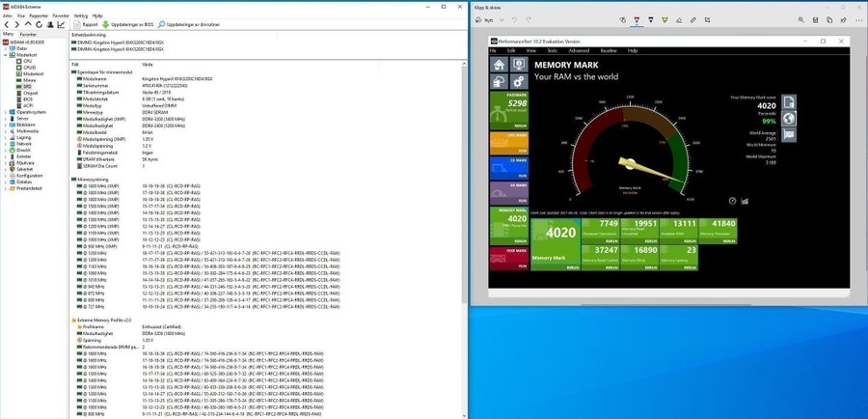This screenshot has width=868, height=419.
Task: Expand the Multimedia tree node
Action: 6,131
